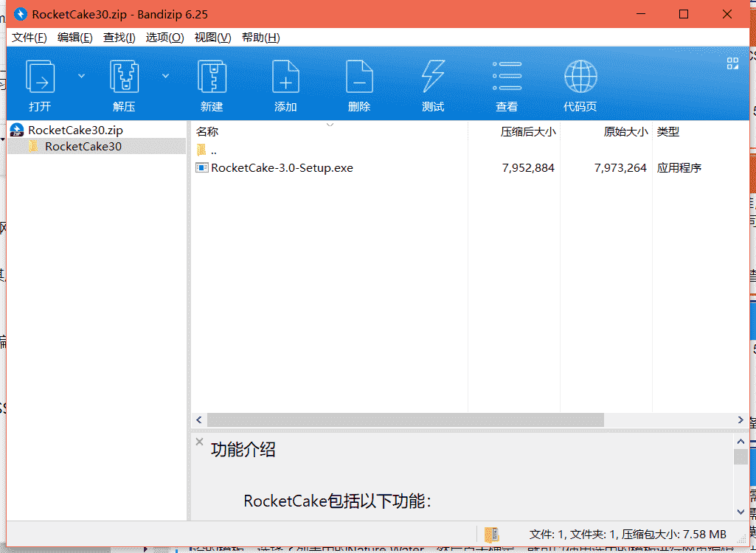Click the archive icon in status bar
Screen dimensions: 756x553
click(x=491, y=534)
